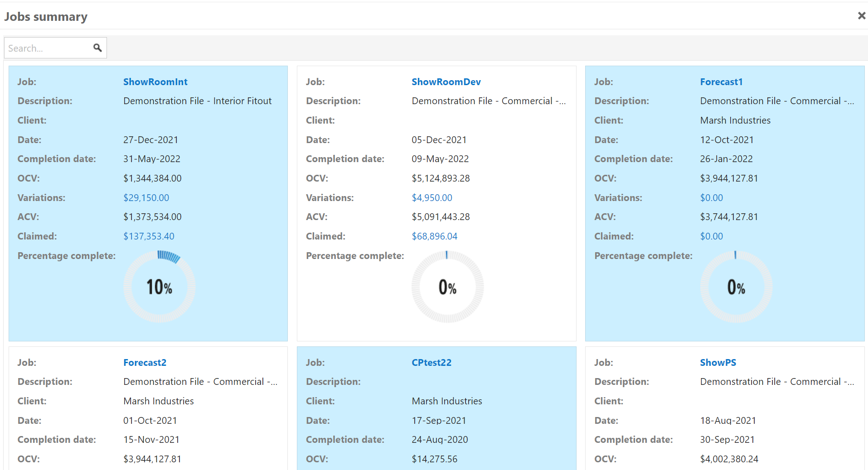Select ShowRoomInt date 27-Dec-2021
This screenshot has width=868, height=470.
(151, 140)
